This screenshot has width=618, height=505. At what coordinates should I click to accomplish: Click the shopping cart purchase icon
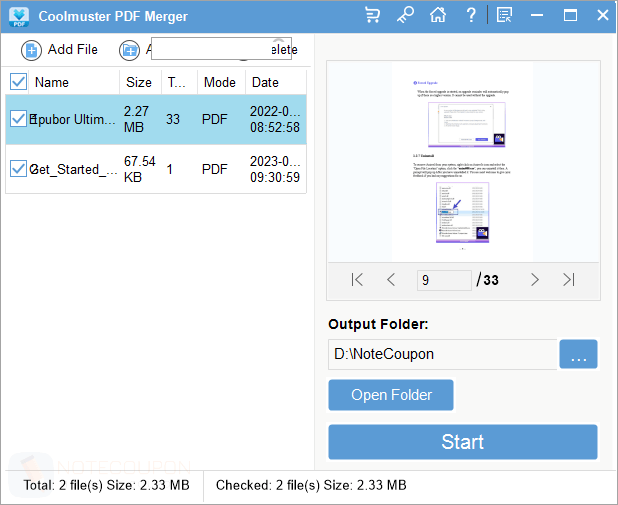coord(372,15)
